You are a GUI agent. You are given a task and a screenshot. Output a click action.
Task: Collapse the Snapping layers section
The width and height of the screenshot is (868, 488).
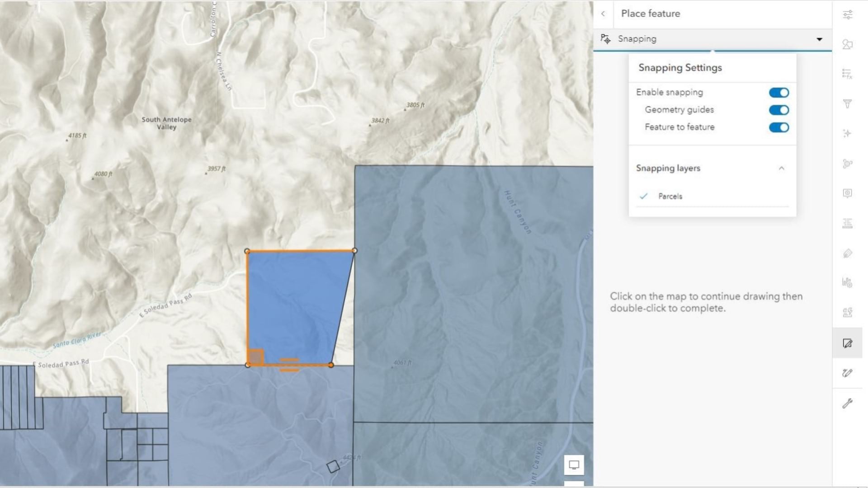point(781,169)
